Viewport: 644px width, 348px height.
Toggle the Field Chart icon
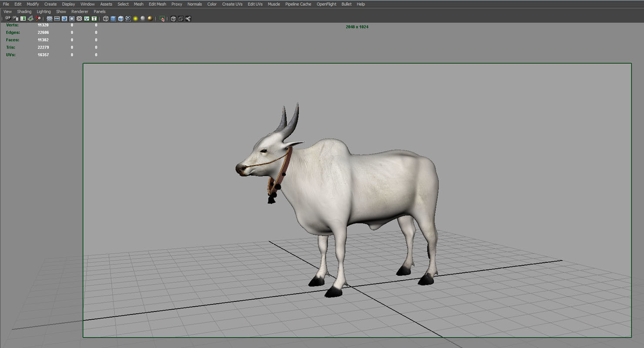pyautogui.click(x=79, y=19)
